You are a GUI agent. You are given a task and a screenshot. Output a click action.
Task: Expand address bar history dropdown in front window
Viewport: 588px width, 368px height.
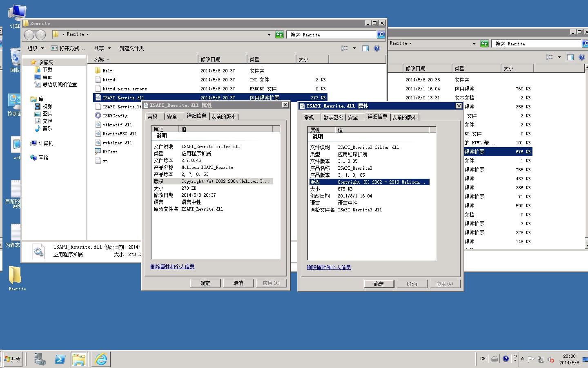[x=269, y=35]
